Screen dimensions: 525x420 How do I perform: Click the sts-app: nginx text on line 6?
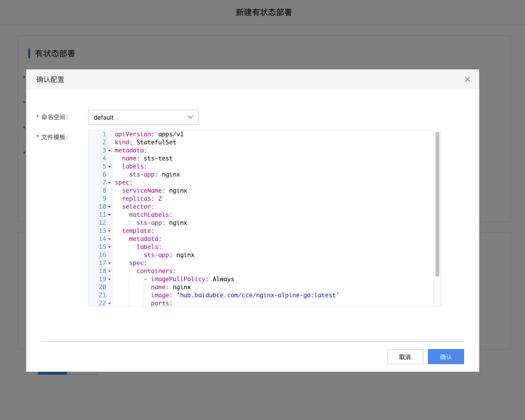point(155,175)
